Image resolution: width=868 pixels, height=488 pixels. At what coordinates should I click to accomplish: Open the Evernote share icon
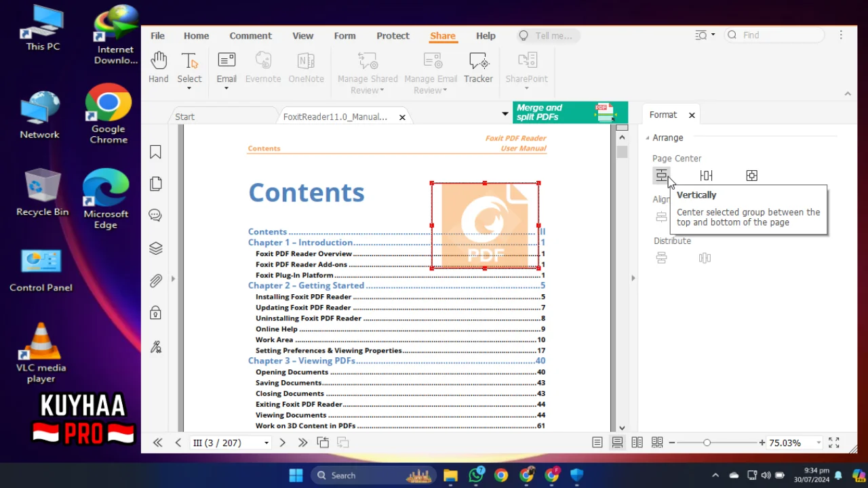[263, 68]
